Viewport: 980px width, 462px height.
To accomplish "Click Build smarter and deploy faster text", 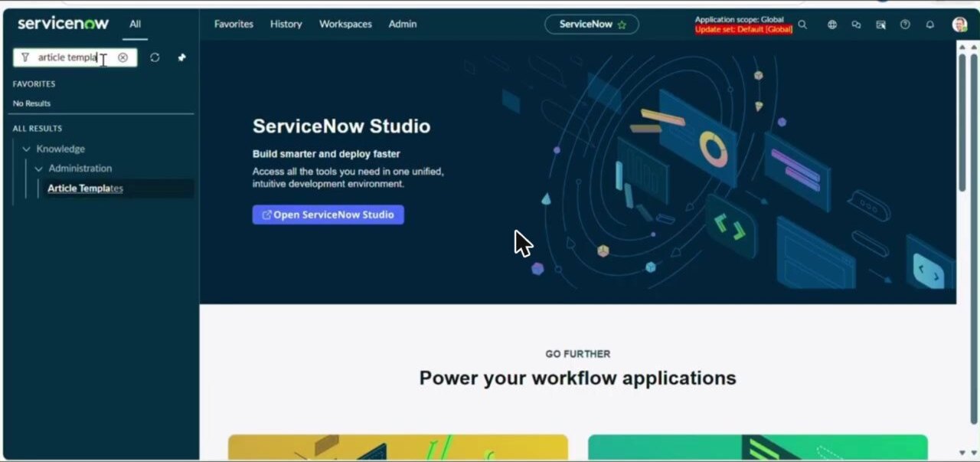I will [x=326, y=153].
